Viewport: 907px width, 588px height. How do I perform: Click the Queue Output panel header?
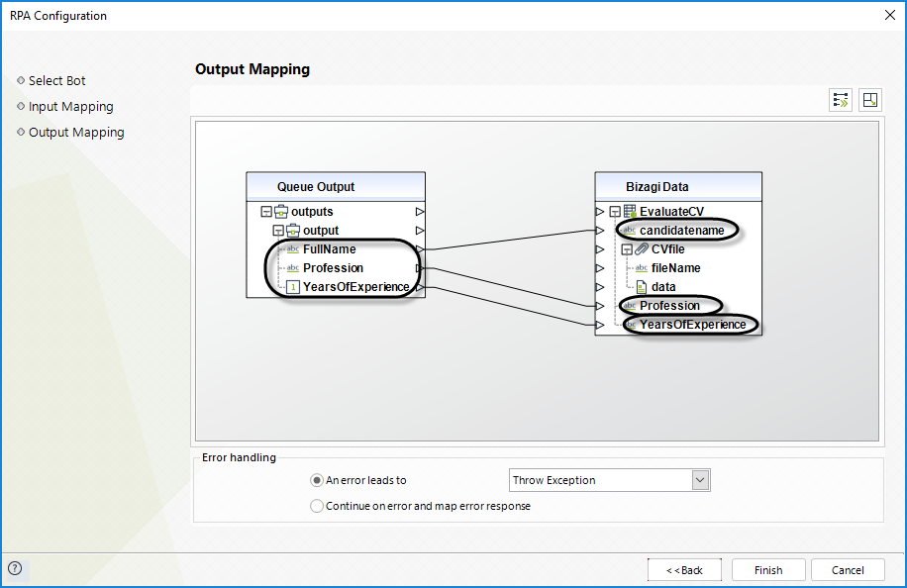coord(336,187)
